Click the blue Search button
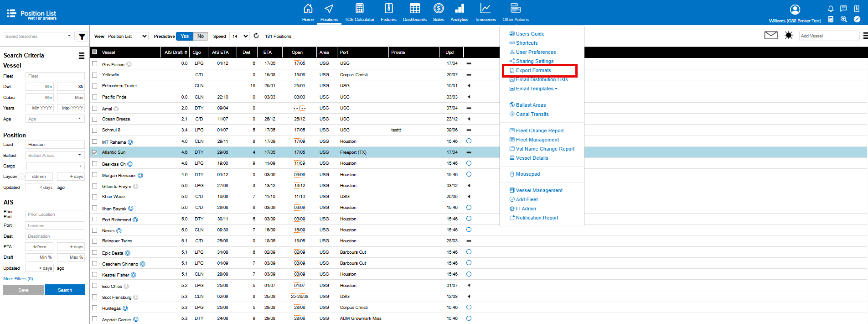Image resolution: width=868 pixels, height=324 pixels. click(65, 290)
